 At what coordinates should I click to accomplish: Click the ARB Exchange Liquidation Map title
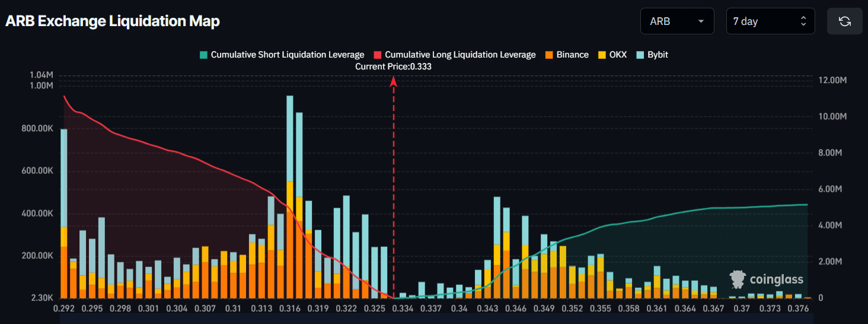113,21
